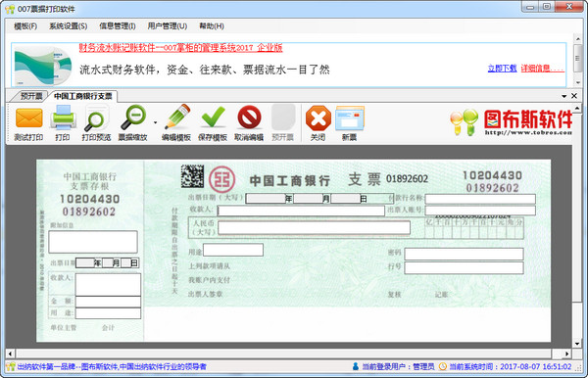This screenshot has width=588, height=378.
Task: Click the 测试打印 envelope icon
Action: pos(28,118)
